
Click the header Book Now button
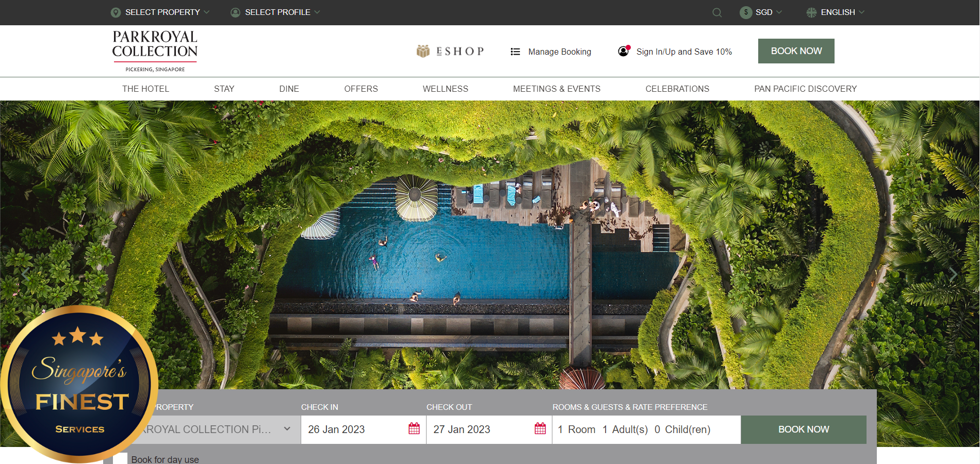796,51
